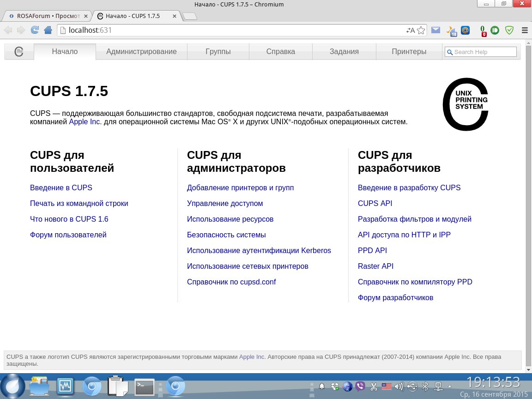
Task: Click the Bluetooth tray icon
Action: click(425, 387)
